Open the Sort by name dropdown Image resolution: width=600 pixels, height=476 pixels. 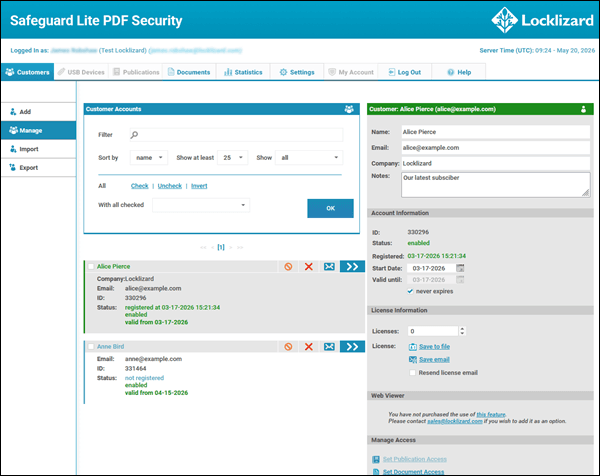point(149,158)
